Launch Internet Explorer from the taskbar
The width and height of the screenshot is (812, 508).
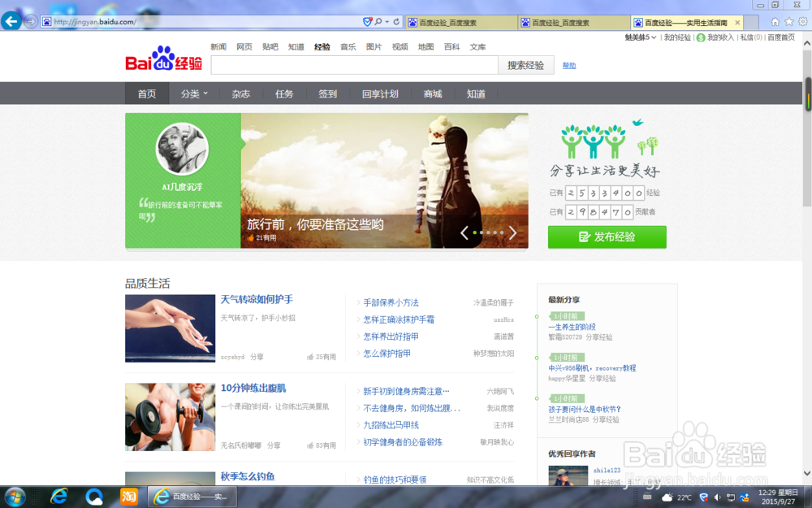(x=58, y=497)
